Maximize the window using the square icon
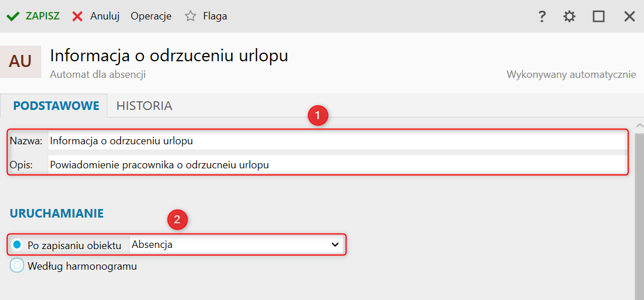The width and height of the screenshot is (644, 300). [x=599, y=17]
